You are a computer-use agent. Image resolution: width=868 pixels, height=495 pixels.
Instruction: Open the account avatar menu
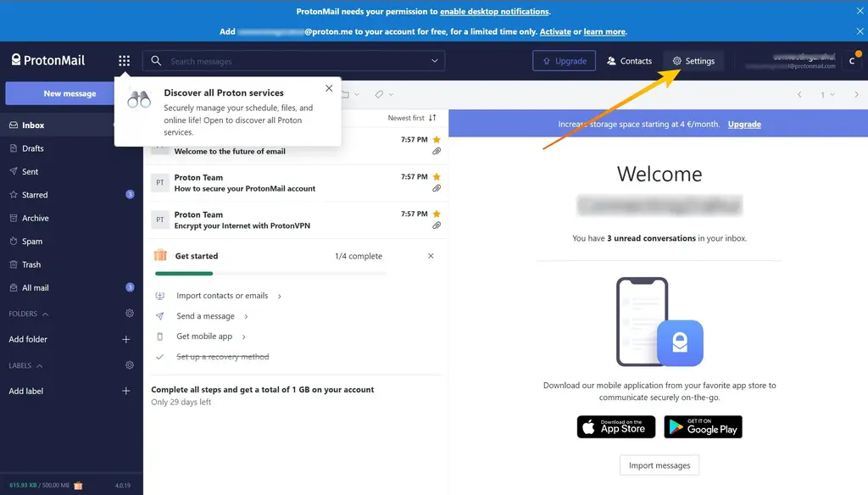click(852, 61)
